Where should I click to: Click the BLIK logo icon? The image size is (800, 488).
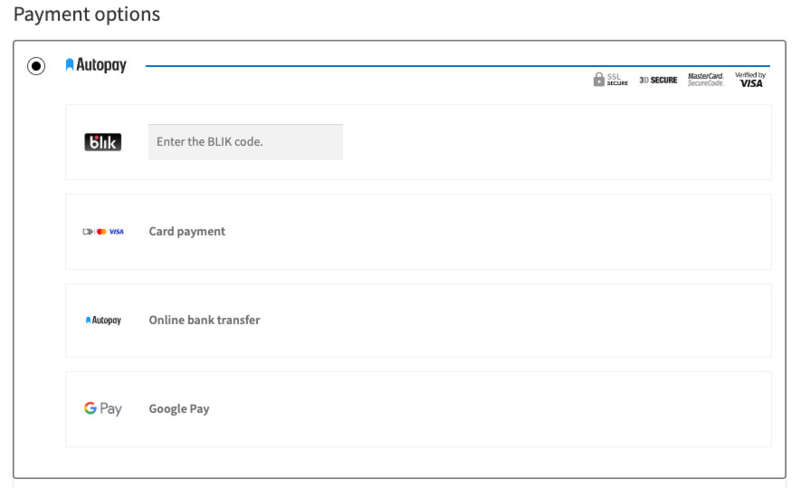pyautogui.click(x=103, y=142)
